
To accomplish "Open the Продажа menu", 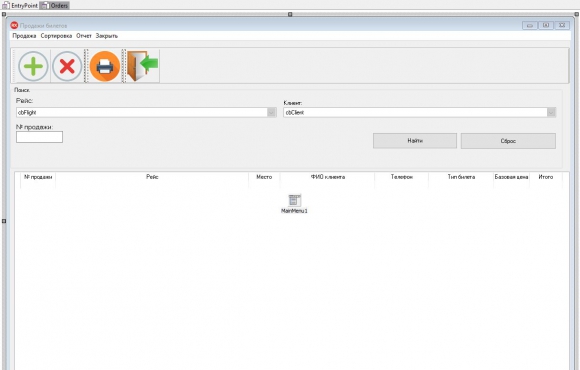I will 24,36.
